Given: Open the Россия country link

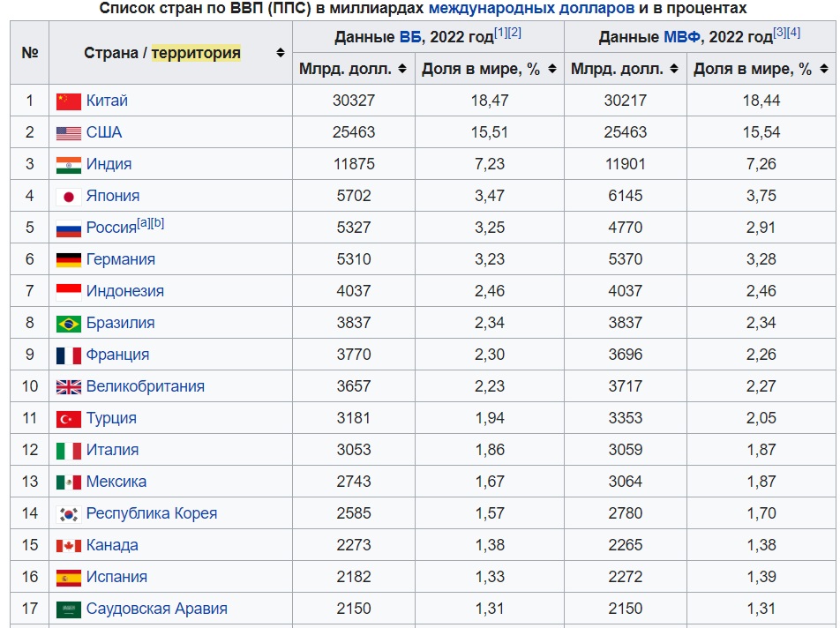Looking at the screenshot, I should pos(111,228).
